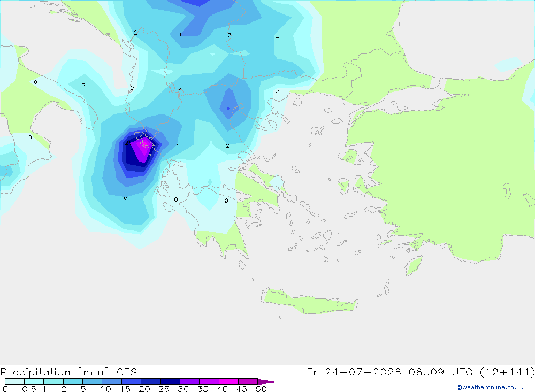Click the 25–30 mm dark navy legend box
This screenshot has width=535, height=392.
point(170,381)
